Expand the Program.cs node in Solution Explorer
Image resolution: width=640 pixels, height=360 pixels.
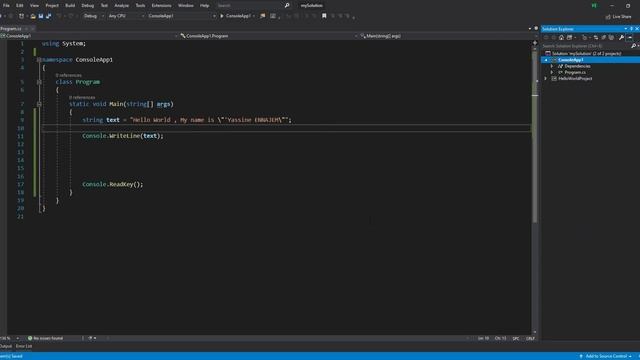(x=552, y=72)
